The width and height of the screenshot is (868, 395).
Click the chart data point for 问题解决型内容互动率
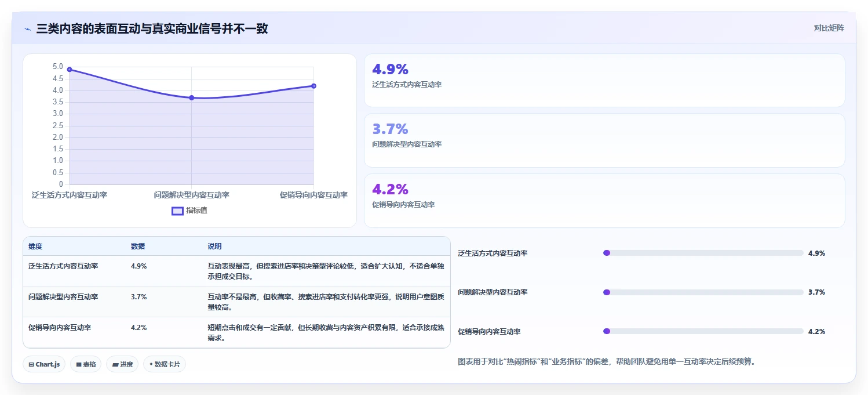(191, 97)
